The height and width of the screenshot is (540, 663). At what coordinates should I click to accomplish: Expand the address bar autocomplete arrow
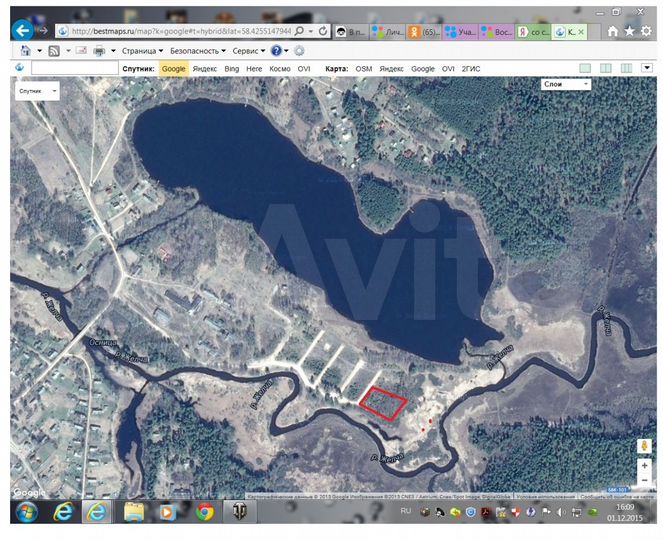tap(311, 31)
